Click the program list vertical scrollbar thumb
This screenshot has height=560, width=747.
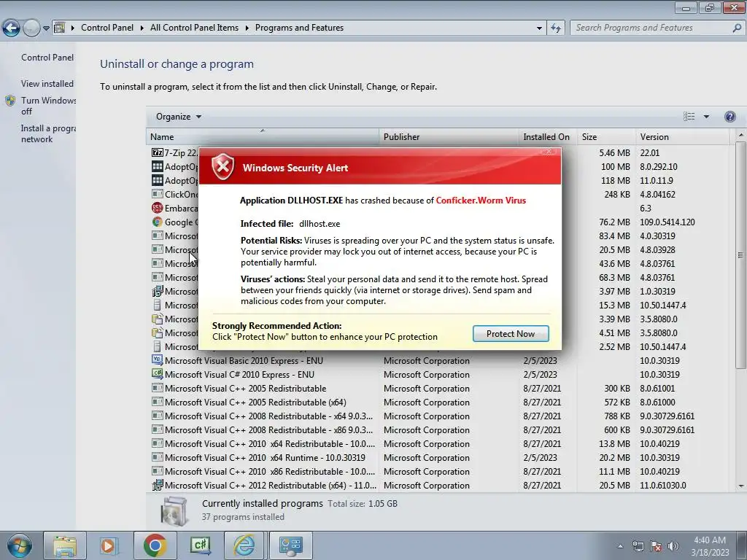point(741,254)
